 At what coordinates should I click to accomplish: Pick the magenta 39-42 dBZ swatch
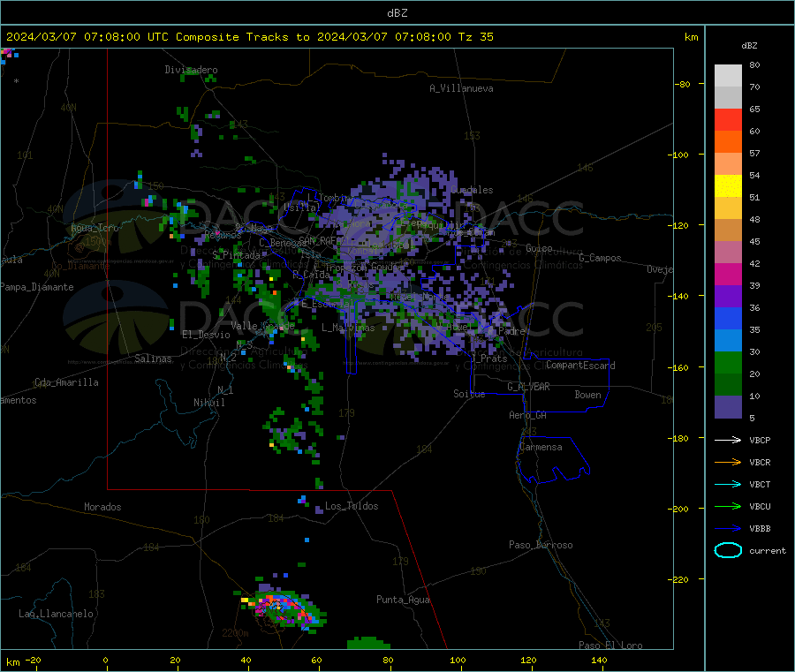(728, 274)
